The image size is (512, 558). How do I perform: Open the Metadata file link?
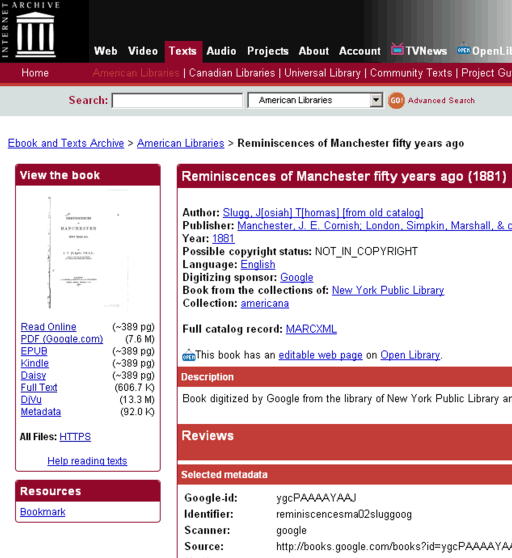(41, 412)
